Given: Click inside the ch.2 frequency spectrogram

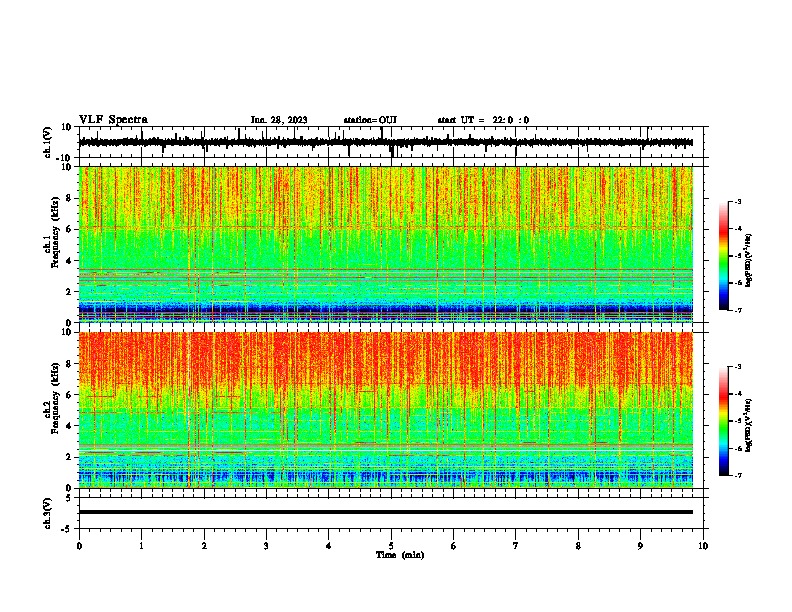Looking at the screenshot, I should tap(386, 410).
